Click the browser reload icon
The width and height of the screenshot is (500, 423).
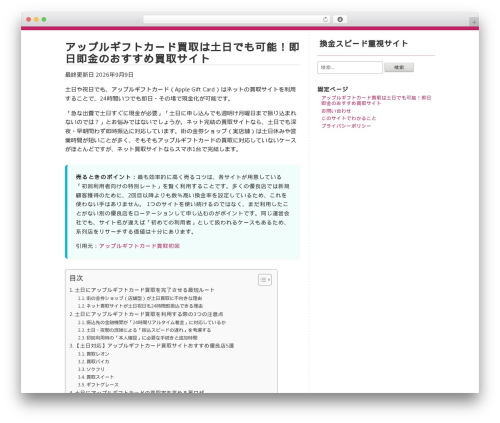tap(325, 19)
